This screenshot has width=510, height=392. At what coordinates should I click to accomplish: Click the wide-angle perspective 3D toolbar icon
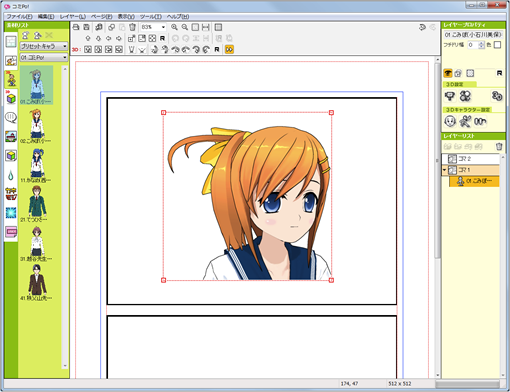142,49
